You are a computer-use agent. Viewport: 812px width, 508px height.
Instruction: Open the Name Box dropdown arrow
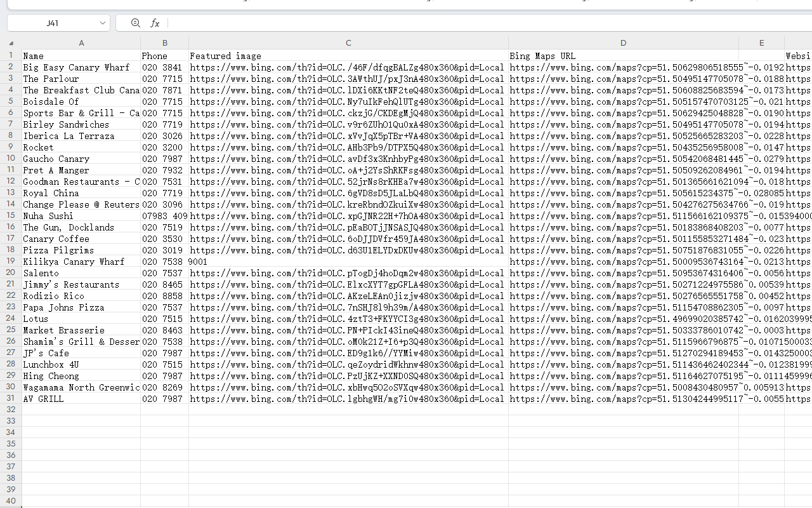tap(103, 23)
